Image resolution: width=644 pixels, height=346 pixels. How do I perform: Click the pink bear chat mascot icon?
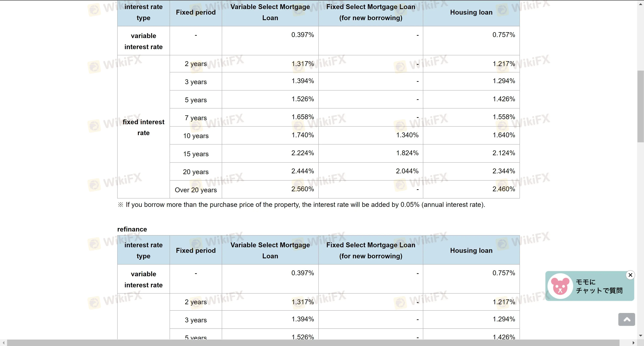560,286
